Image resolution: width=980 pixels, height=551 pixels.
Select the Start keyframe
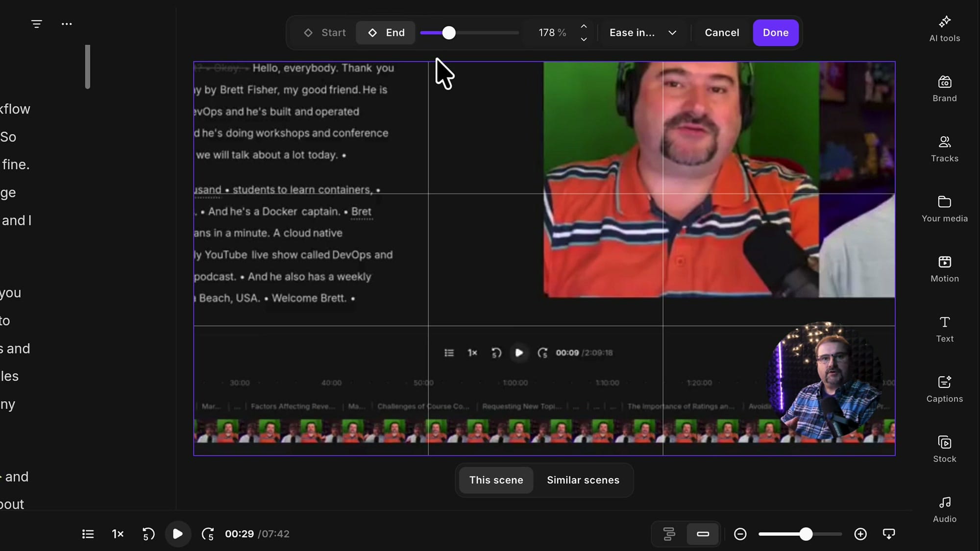click(324, 33)
